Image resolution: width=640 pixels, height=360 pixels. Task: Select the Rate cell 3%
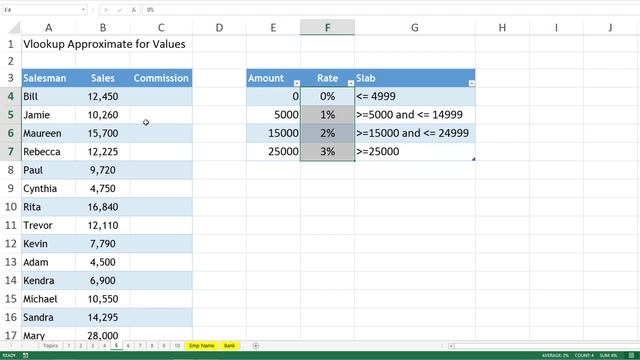coord(327,151)
